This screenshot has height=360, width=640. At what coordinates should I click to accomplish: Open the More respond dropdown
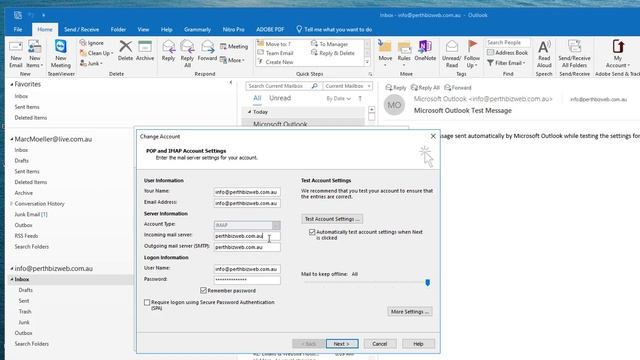[232, 60]
